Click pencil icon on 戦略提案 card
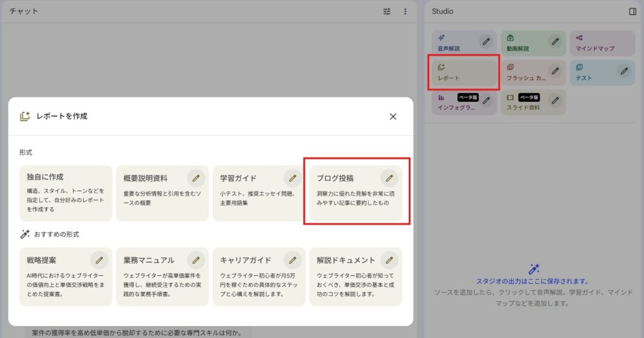Image resolution: width=644 pixels, height=338 pixels. [99, 259]
